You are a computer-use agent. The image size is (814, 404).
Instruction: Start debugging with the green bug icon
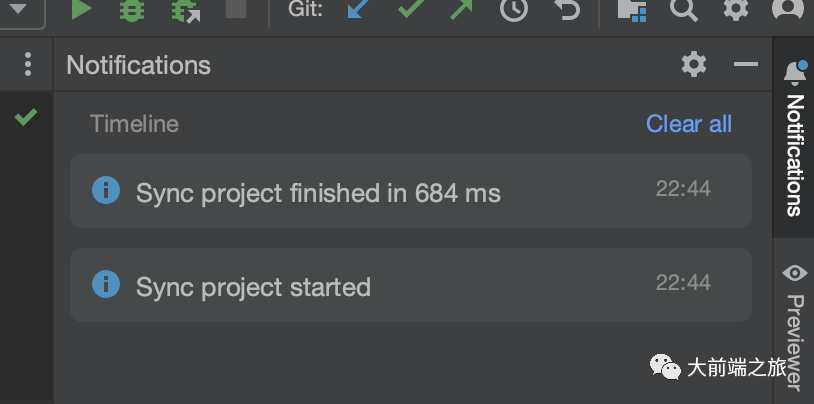click(x=132, y=10)
